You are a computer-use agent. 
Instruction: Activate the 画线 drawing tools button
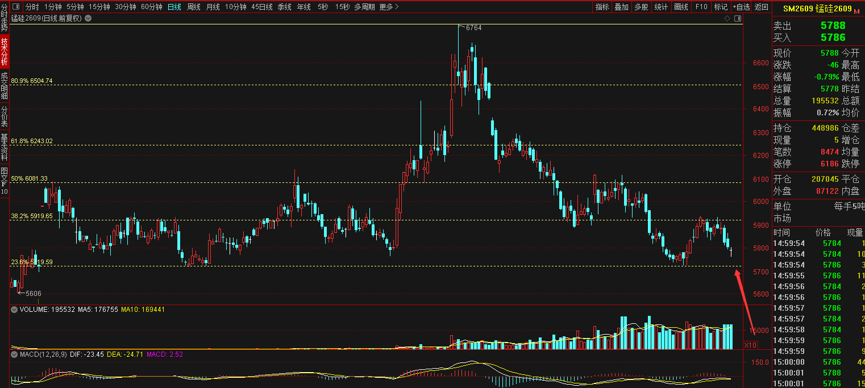point(681,7)
